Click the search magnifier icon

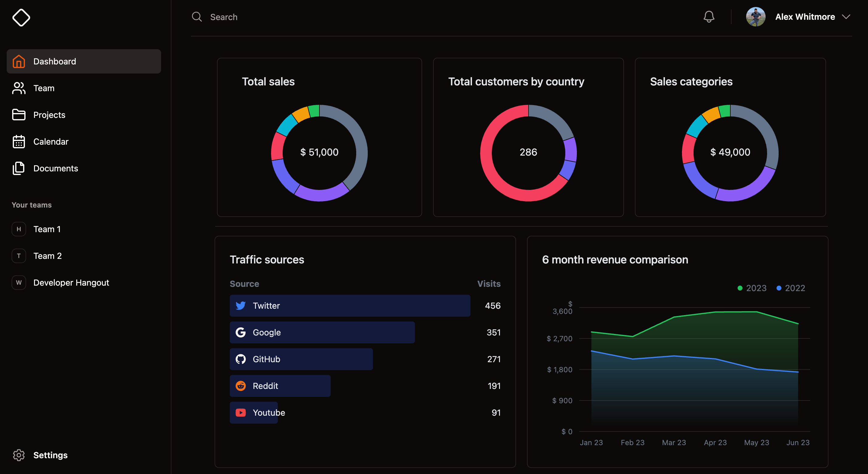(197, 16)
